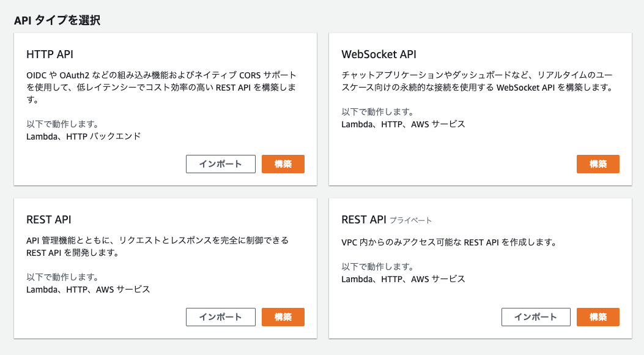Image resolution: width=644 pixels, height=355 pixels.
Task: Click インポート on the REST API card
Action: click(x=220, y=317)
